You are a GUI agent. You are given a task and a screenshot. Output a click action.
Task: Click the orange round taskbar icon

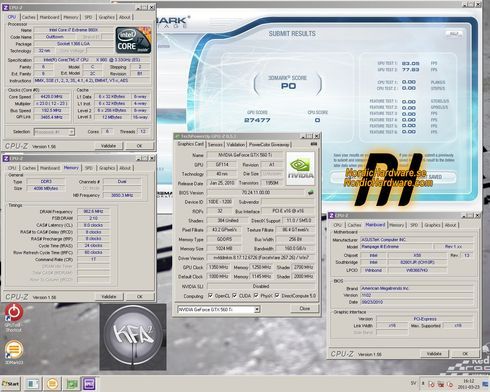52,384
